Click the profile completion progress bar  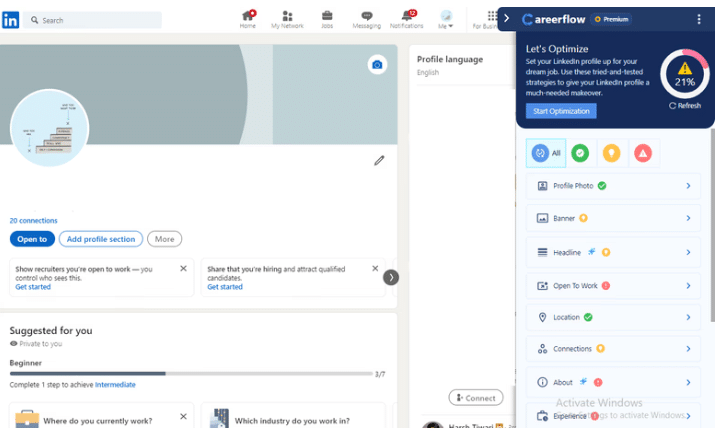191,373
